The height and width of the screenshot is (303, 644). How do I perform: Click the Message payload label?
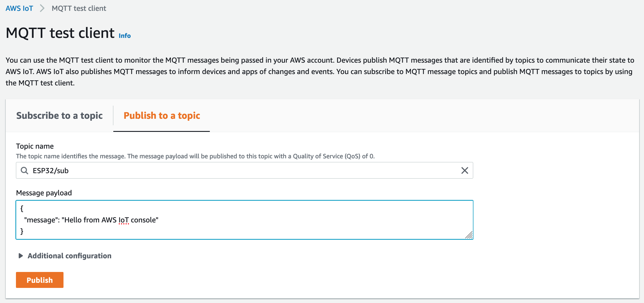tap(44, 193)
